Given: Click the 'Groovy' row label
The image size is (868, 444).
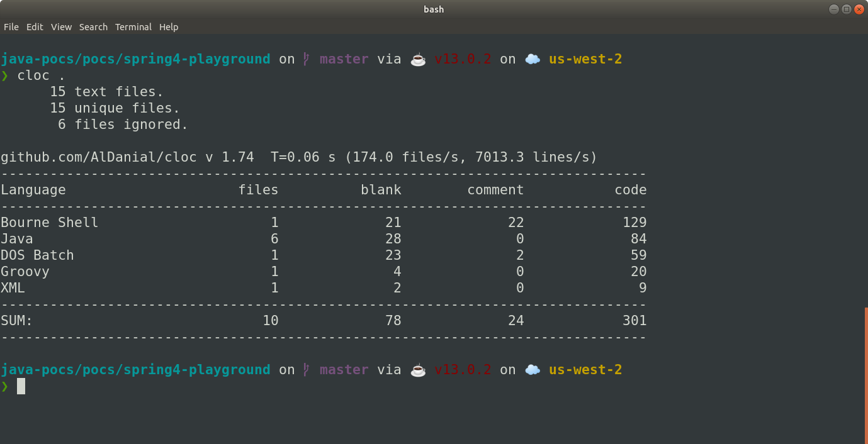Looking at the screenshot, I should tap(25, 272).
